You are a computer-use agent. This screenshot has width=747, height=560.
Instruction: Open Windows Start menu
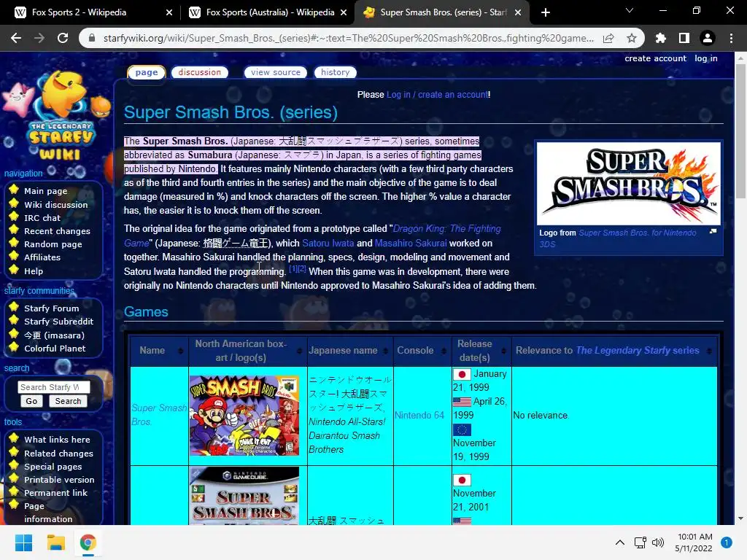(23, 542)
